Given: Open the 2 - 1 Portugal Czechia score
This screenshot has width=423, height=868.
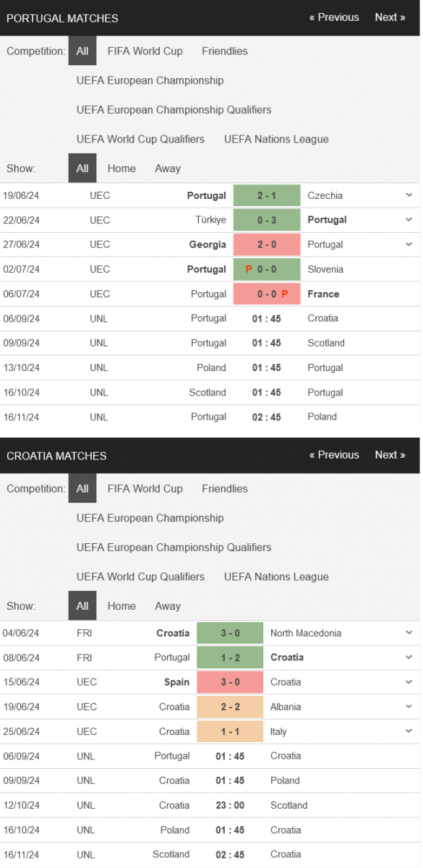Looking at the screenshot, I should (267, 195).
